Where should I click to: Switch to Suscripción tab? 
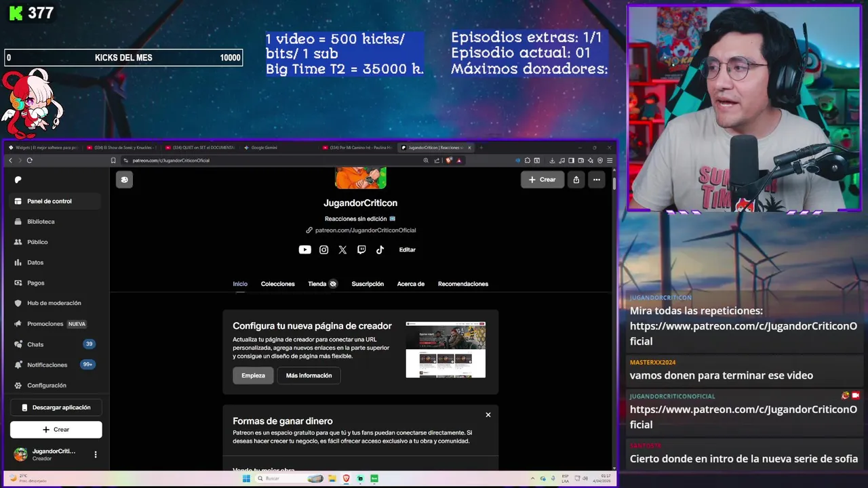368,284
